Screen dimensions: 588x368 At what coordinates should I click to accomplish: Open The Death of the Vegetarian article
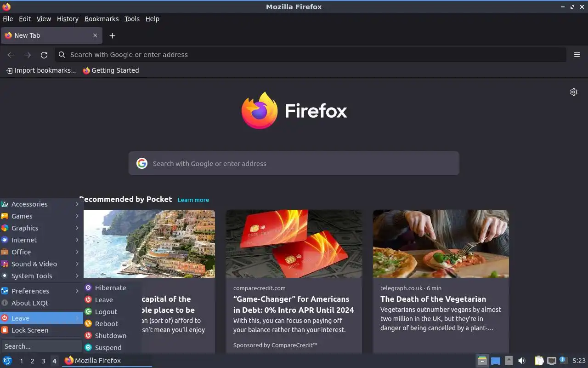(433, 299)
